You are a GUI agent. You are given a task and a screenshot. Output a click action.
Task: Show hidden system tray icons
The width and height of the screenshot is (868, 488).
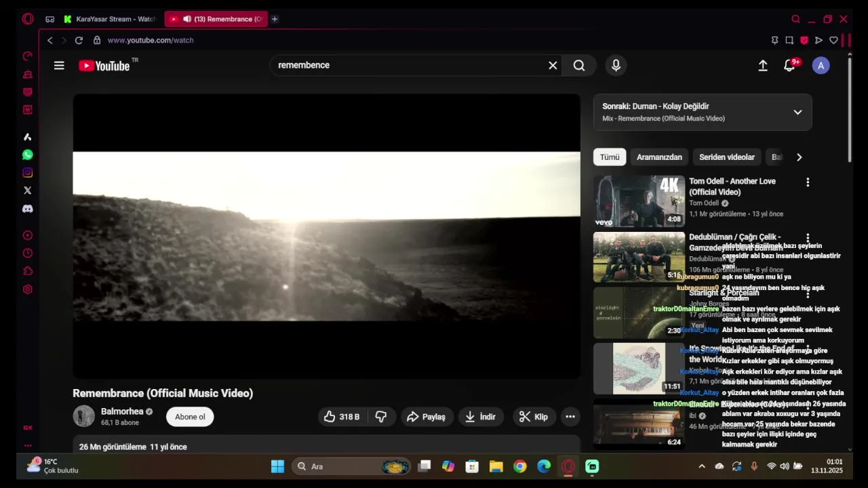click(702, 466)
